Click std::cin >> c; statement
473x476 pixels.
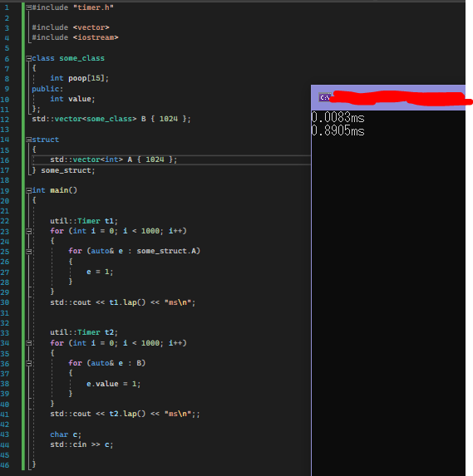click(x=81, y=444)
